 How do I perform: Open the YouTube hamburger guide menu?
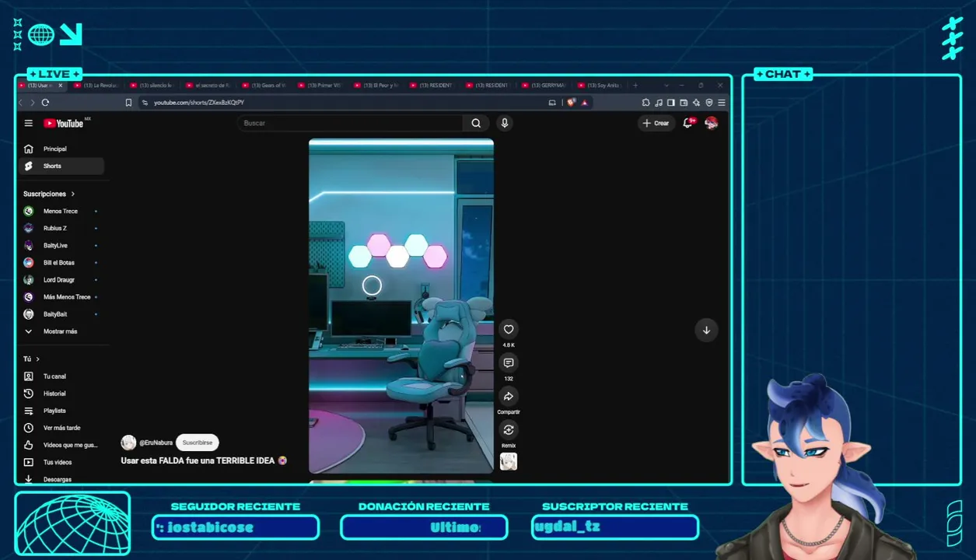click(29, 123)
